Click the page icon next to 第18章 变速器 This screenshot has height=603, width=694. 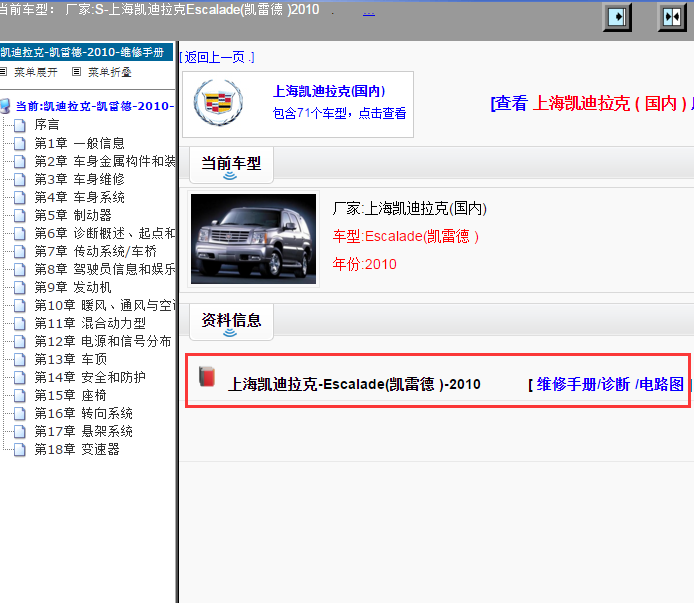point(19,450)
